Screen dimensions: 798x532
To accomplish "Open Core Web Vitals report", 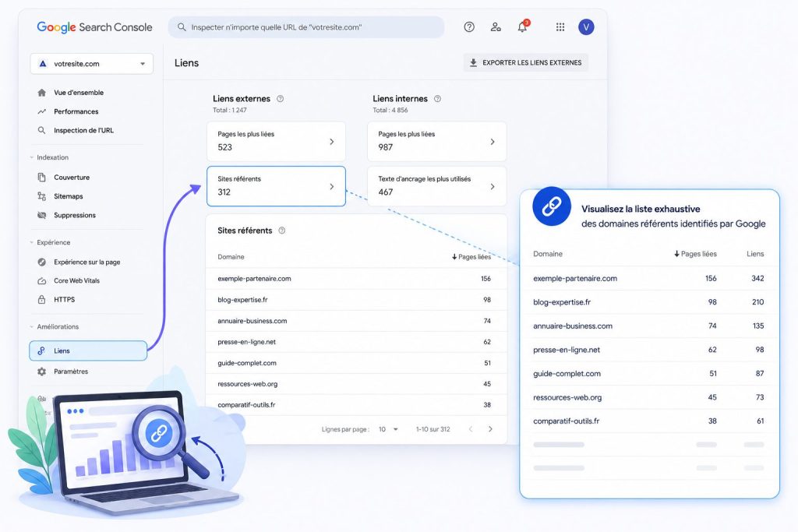I will tap(76, 280).
